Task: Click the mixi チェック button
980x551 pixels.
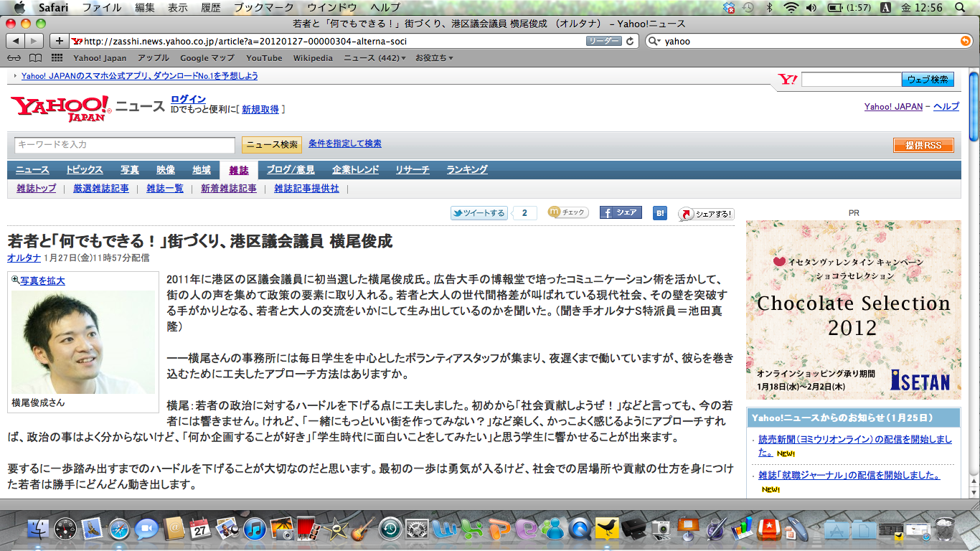Action: point(567,213)
